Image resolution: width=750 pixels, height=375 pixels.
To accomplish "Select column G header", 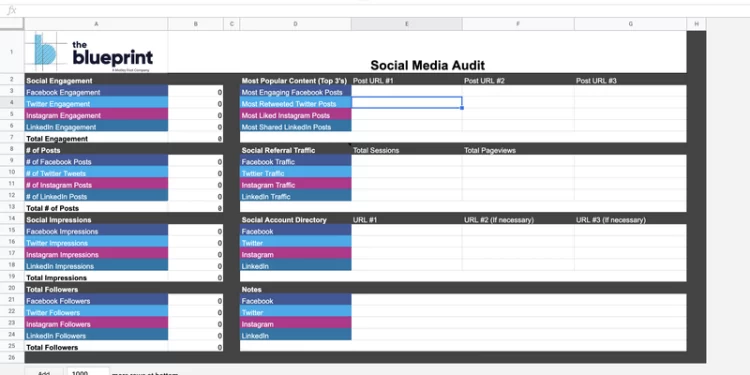I will [x=630, y=24].
